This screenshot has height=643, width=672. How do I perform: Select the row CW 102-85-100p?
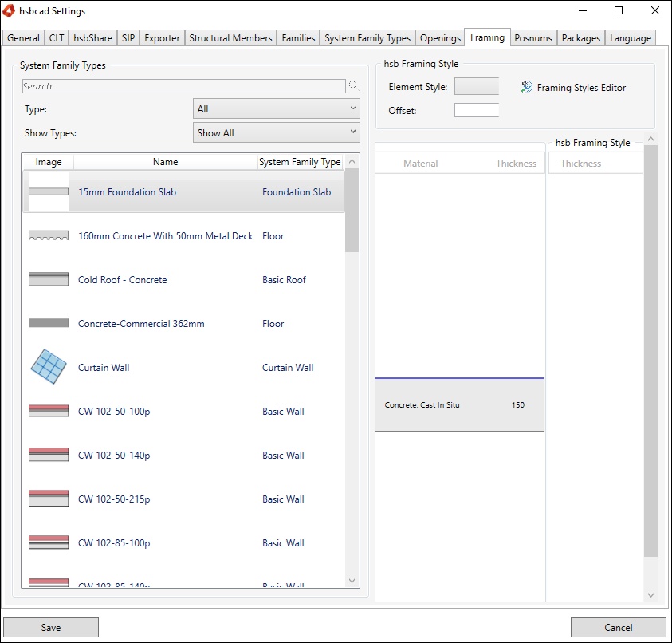click(183, 542)
